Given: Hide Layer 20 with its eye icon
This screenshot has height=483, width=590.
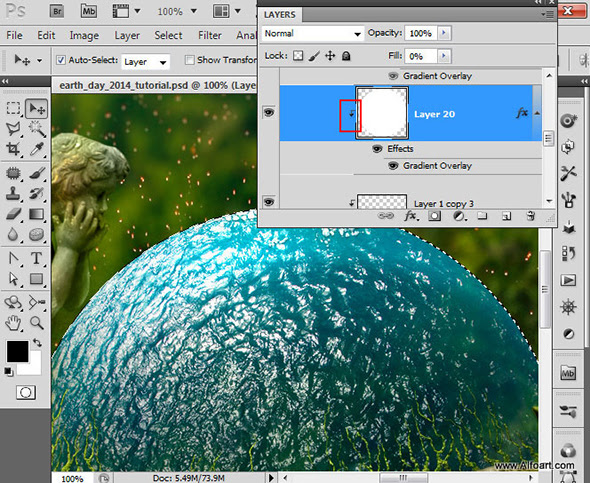Looking at the screenshot, I should [x=268, y=112].
